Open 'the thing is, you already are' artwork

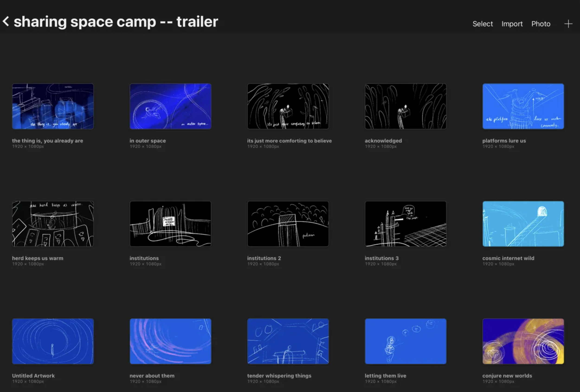coord(53,106)
